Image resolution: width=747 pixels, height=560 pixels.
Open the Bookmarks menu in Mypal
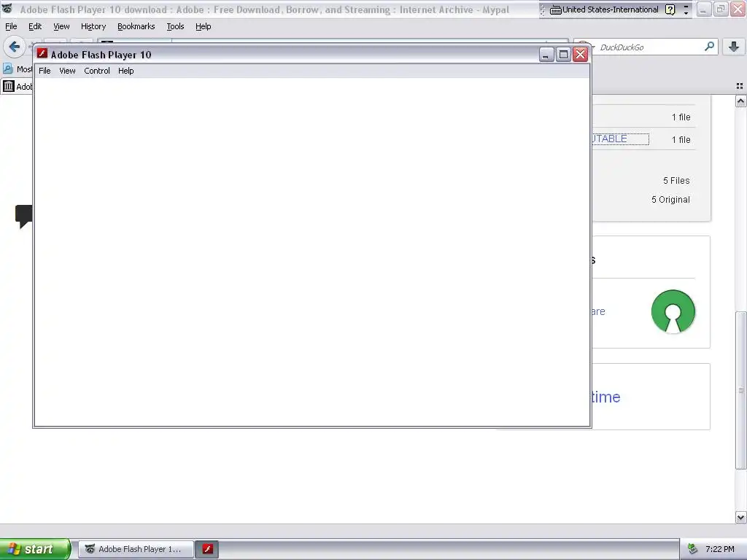pos(136,27)
